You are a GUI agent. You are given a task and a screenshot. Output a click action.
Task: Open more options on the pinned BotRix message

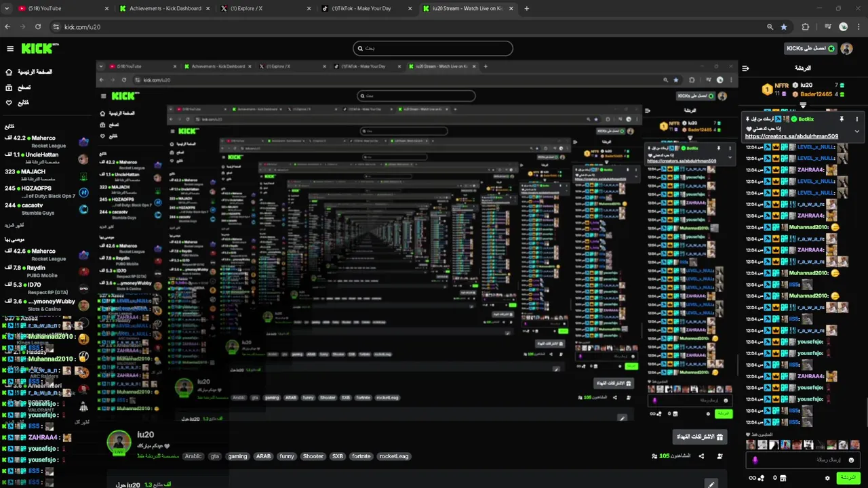[858, 119]
